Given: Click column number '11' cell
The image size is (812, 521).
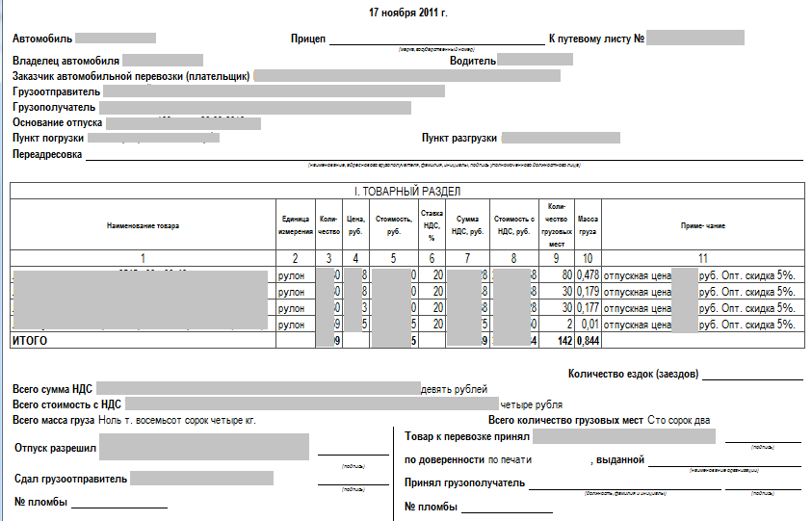Looking at the screenshot, I should [703, 258].
